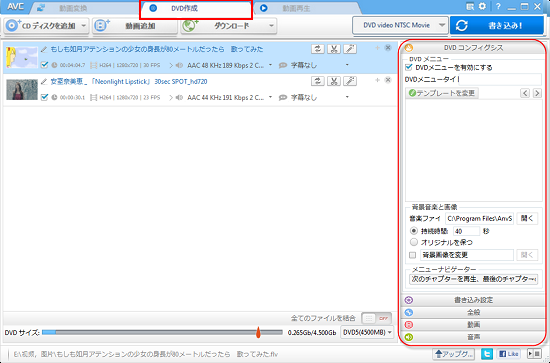The width and height of the screenshot is (550, 363).
Task: Click pencil icon of Neonlight Lipstick video
Action: pyautogui.click(x=44, y=82)
